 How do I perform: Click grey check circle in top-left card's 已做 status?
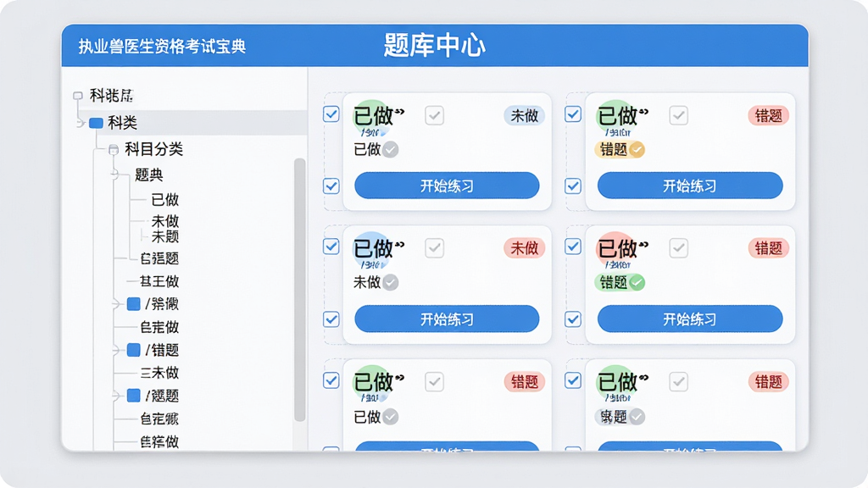[390, 149]
